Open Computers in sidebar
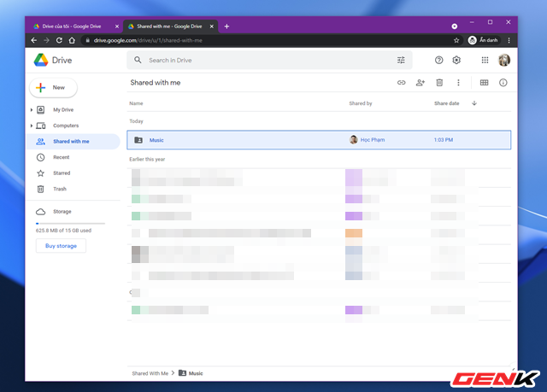The height and width of the screenshot is (392, 547). pyautogui.click(x=66, y=126)
